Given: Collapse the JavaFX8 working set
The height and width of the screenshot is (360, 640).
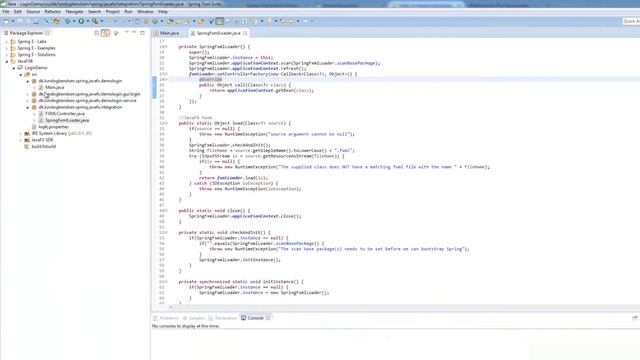Looking at the screenshot, I should pyautogui.click(x=7, y=61).
